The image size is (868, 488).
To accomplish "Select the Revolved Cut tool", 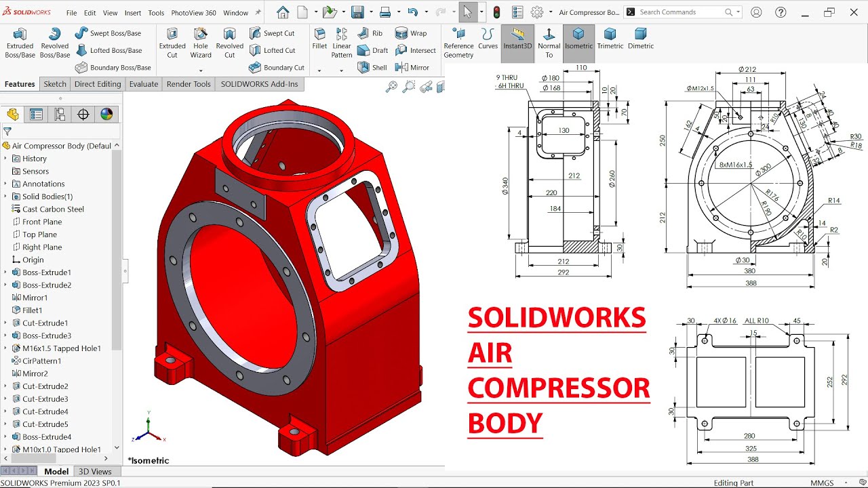I will pyautogui.click(x=229, y=43).
